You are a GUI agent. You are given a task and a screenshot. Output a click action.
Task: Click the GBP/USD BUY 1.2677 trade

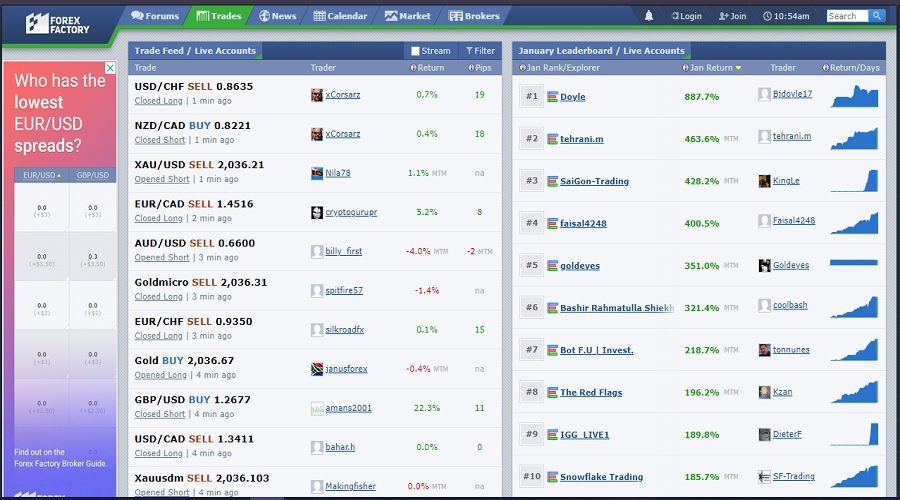point(192,400)
